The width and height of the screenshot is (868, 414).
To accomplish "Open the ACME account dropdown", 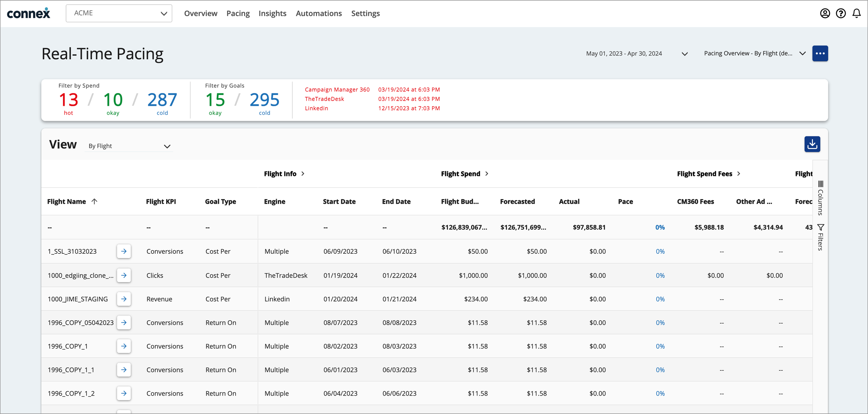I will (119, 13).
